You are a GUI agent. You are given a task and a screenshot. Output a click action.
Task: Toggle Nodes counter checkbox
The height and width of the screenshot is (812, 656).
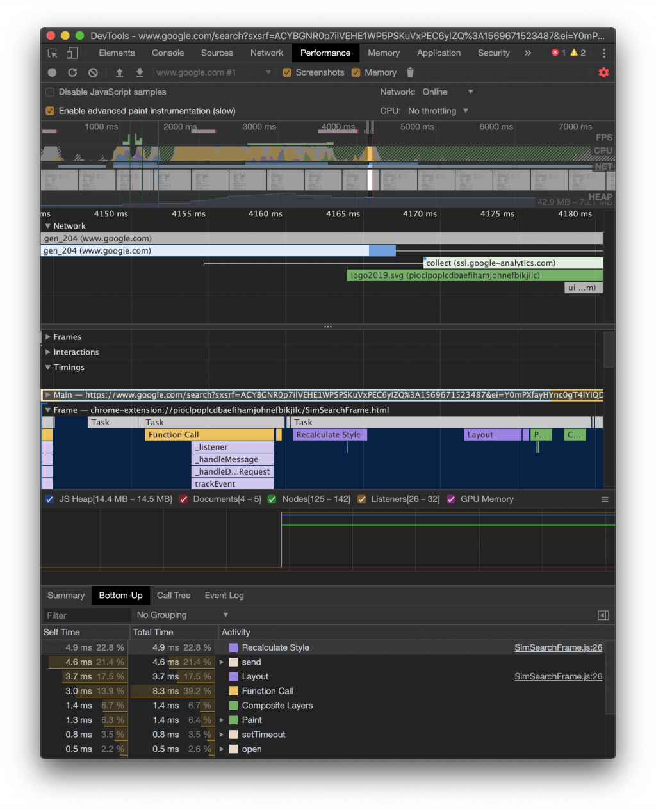tap(272, 499)
